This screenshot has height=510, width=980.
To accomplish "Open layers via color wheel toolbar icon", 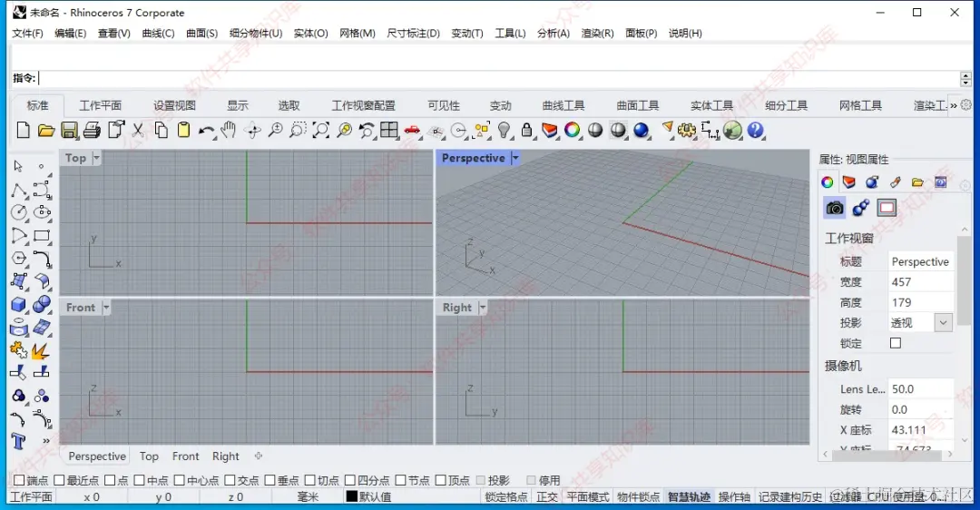I will [572, 130].
